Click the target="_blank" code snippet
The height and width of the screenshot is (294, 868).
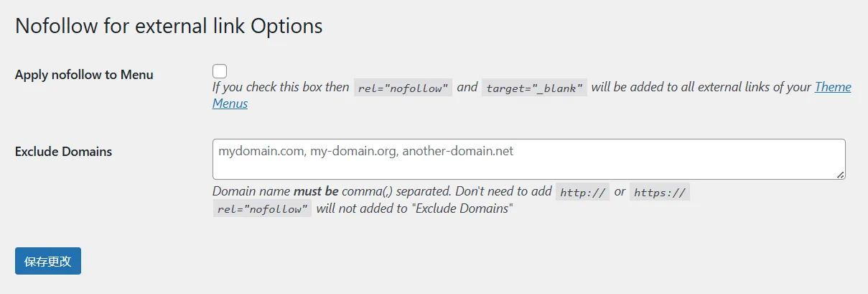[534, 88]
